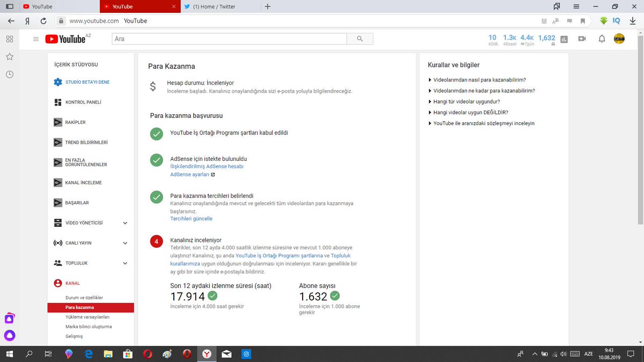This screenshot has height=362, width=644.
Task: Open the channel analytics bar chart icon
Action: pos(564,39)
